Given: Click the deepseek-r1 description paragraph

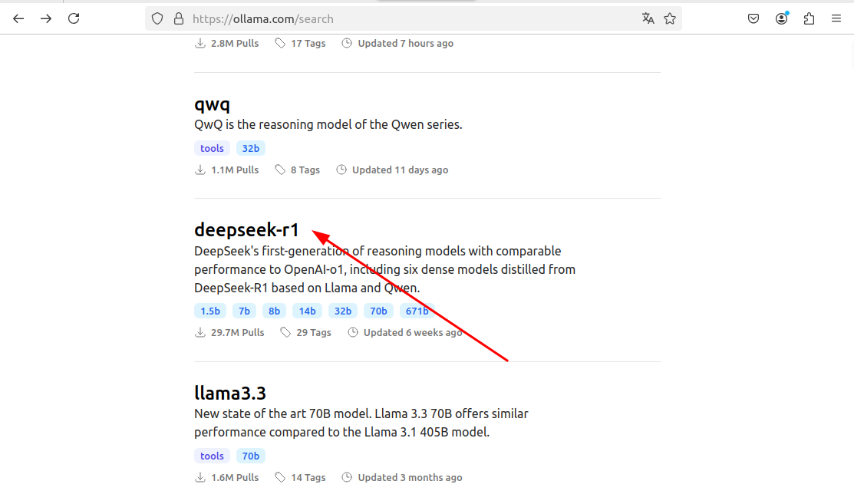Looking at the screenshot, I should 384,269.
